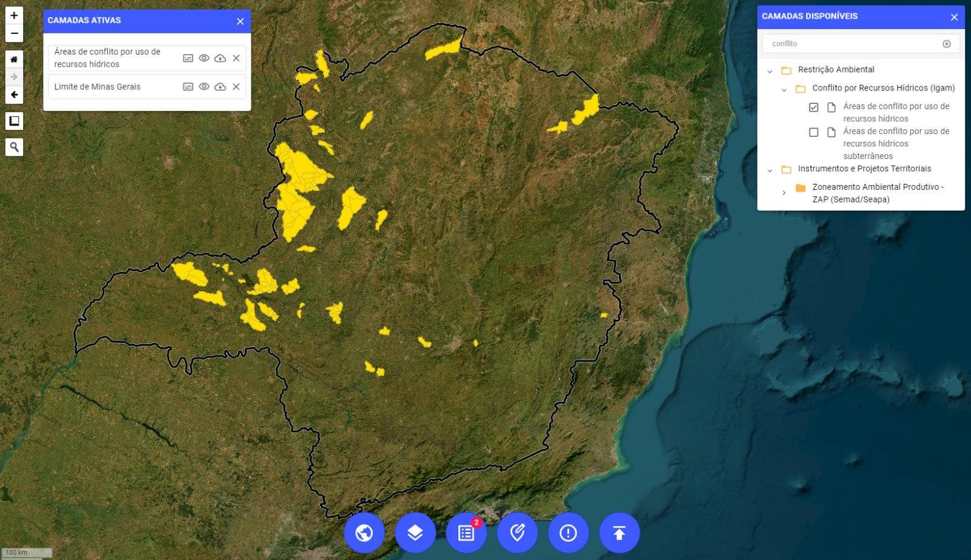Go back to previous map view

click(x=14, y=95)
